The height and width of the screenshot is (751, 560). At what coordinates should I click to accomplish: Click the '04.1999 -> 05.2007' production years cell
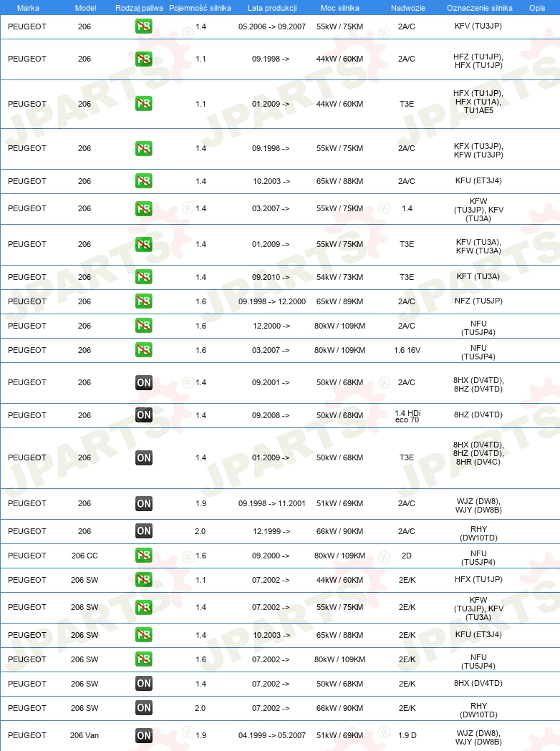(x=271, y=735)
